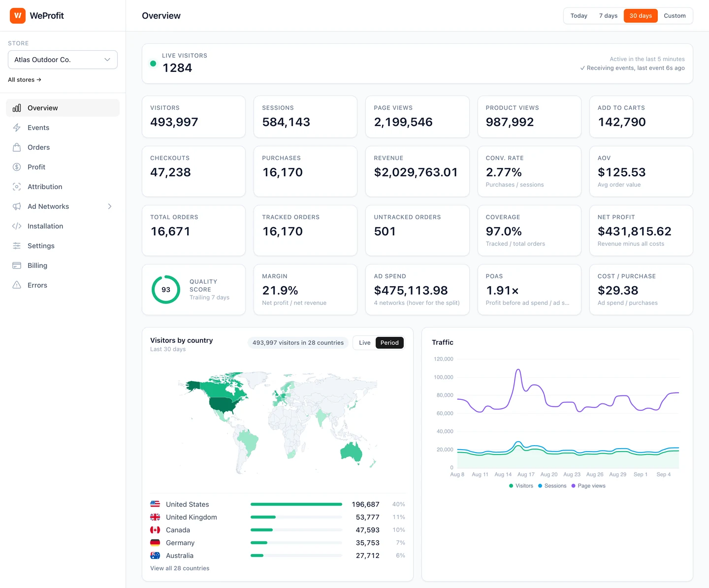Open the Events menu label
The width and height of the screenshot is (709, 588).
(x=38, y=128)
